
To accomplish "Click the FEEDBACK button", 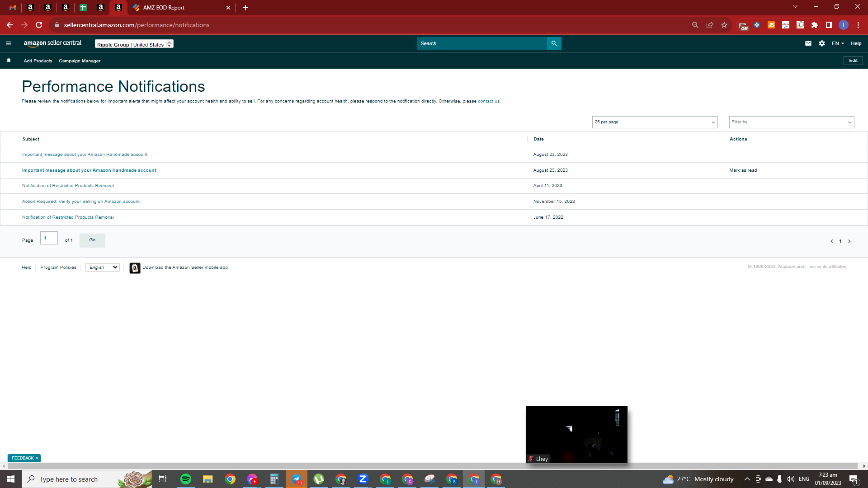I will (23, 458).
